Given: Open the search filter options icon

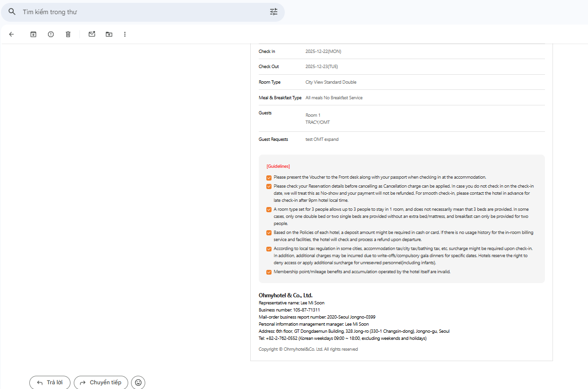Looking at the screenshot, I should pyautogui.click(x=274, y=12).
